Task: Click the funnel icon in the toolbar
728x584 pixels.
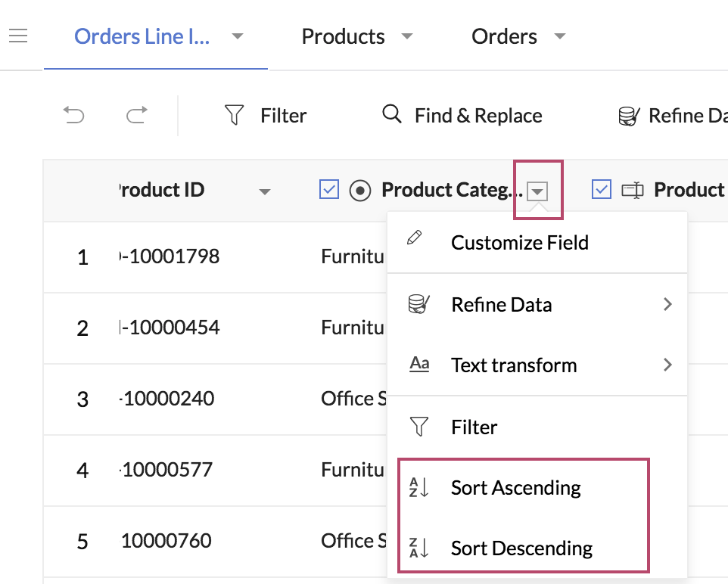Action: [x=235, y=115]
